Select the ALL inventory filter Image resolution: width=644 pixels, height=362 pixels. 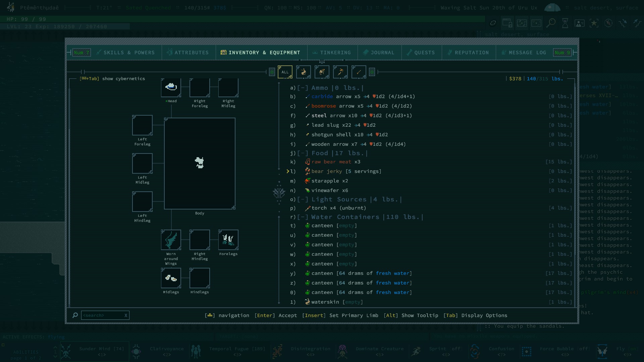pyautogui.click(x=285, y=72)
